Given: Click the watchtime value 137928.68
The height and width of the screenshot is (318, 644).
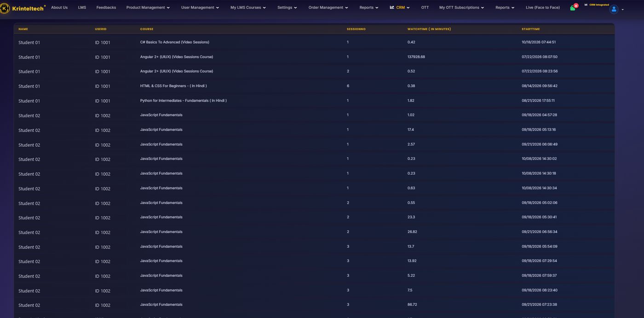Looking at the screenshot, I should click(416, 57).
